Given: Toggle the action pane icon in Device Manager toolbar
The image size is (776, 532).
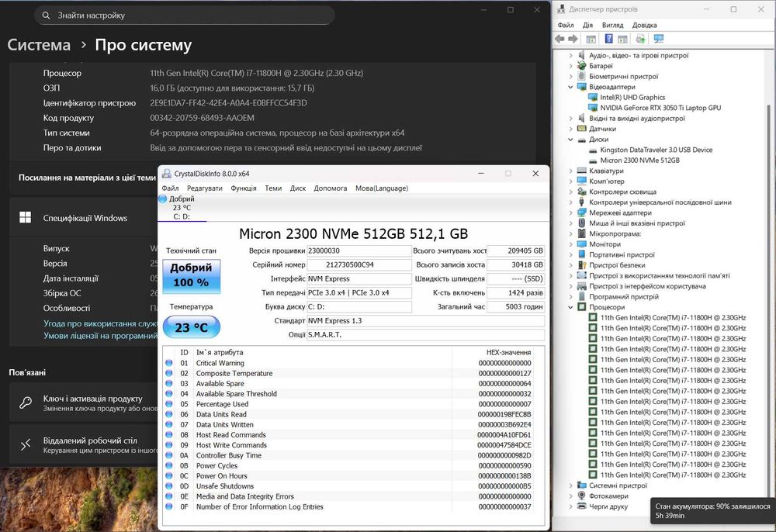Looking at the screenshot, I should 622,39.
